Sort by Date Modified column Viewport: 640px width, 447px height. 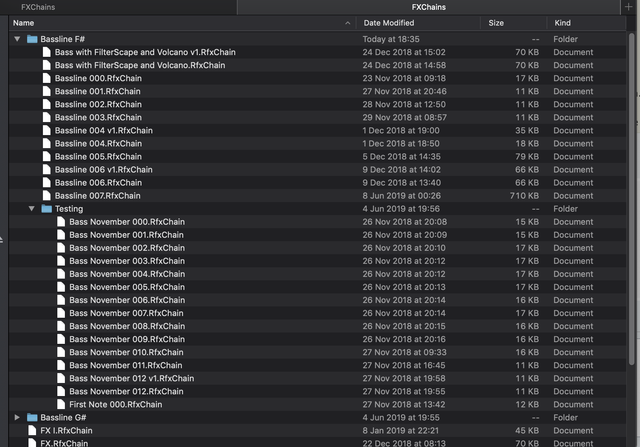[x=389, y=23]
